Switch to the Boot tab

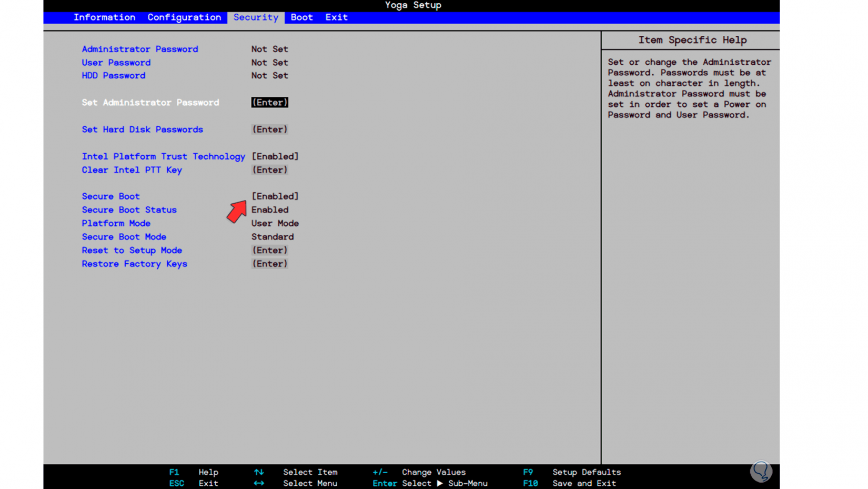click(301, 17)
